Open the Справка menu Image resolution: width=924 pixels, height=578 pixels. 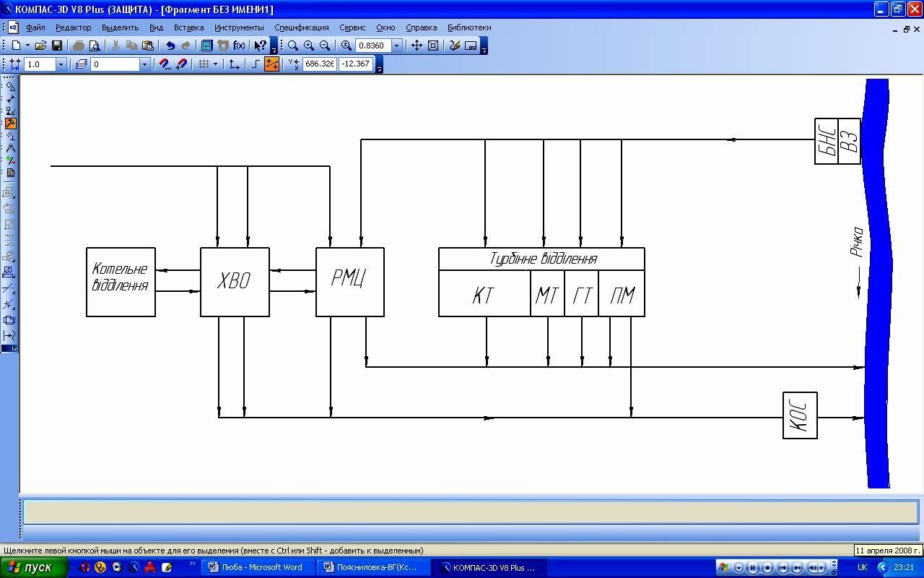(422, 27)
